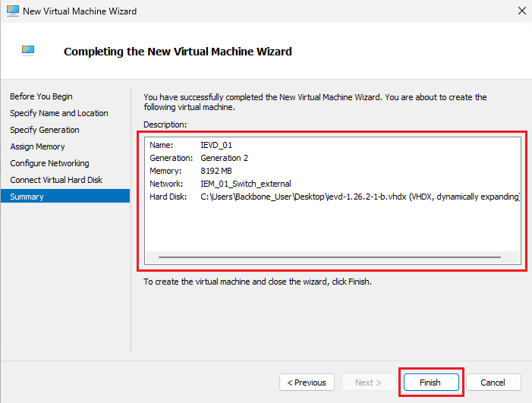The image size is (532, 403).
Task: Click the virtual machine icon beside the heading
Action: 29,51
